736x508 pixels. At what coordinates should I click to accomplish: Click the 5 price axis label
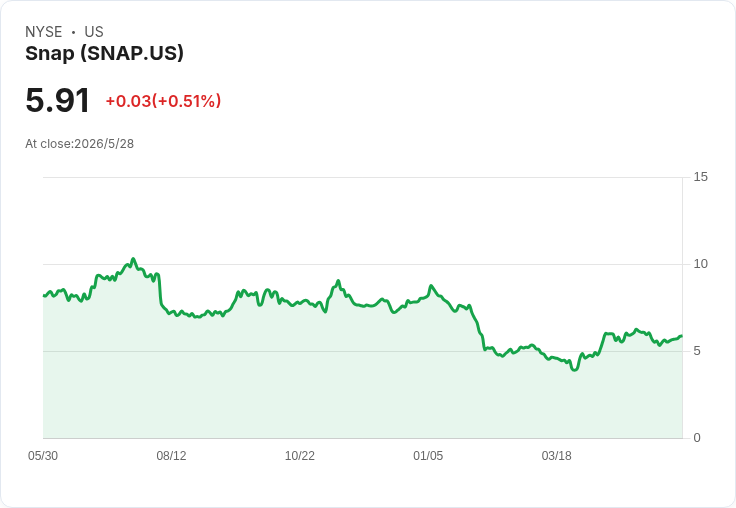[697, 351]
